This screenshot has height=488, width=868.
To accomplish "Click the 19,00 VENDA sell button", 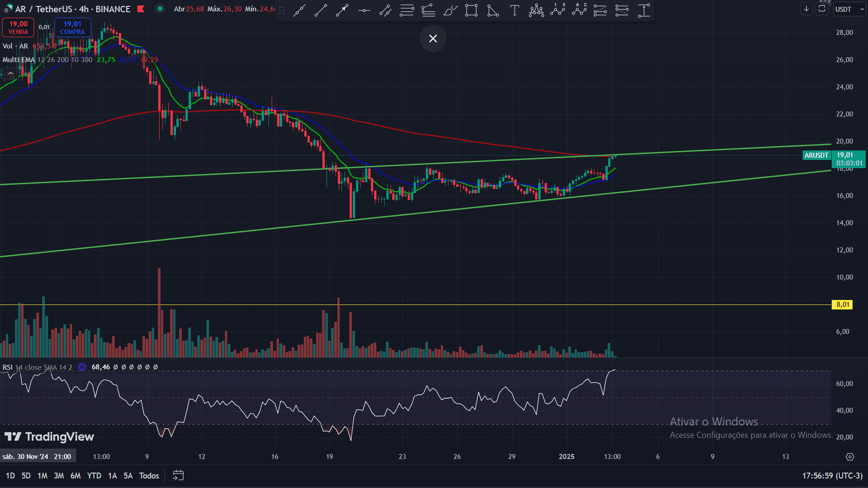I will click(18, 28).
